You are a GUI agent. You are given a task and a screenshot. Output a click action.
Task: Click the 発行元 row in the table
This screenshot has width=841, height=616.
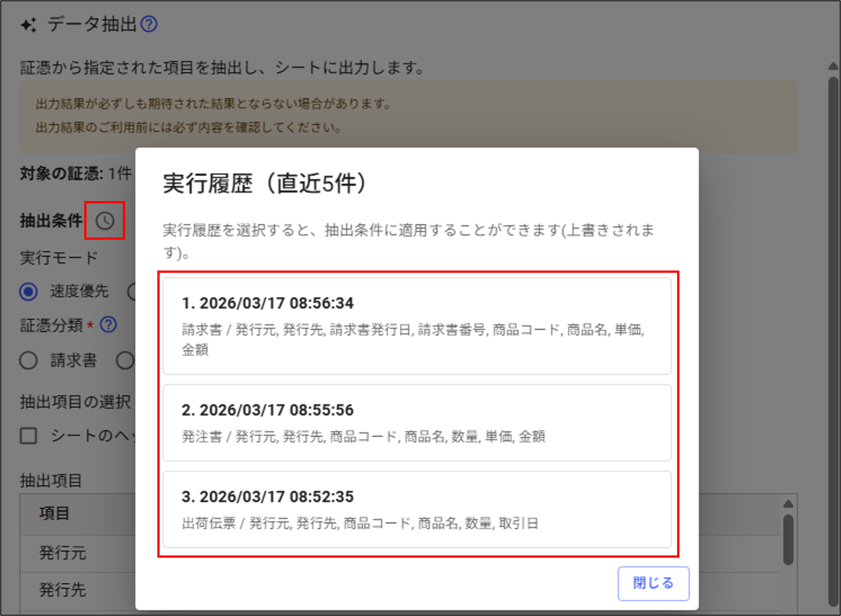[63, 552]
